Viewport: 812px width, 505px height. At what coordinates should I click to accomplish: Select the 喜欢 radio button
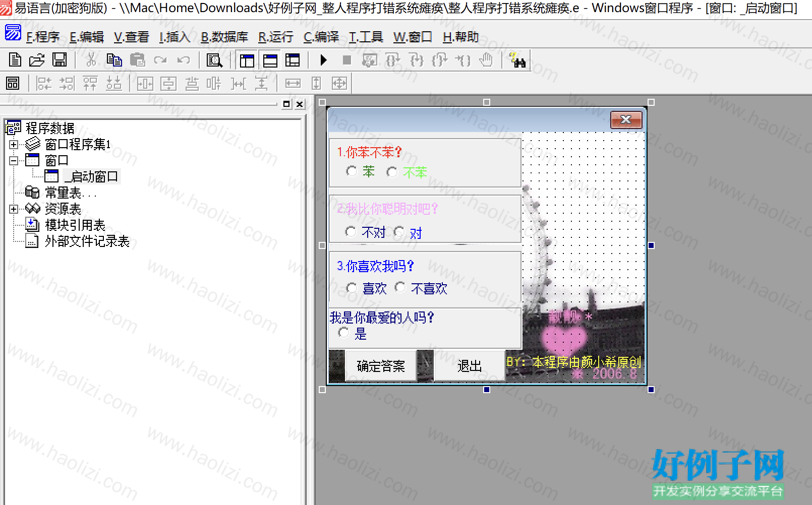click(352, 288)
